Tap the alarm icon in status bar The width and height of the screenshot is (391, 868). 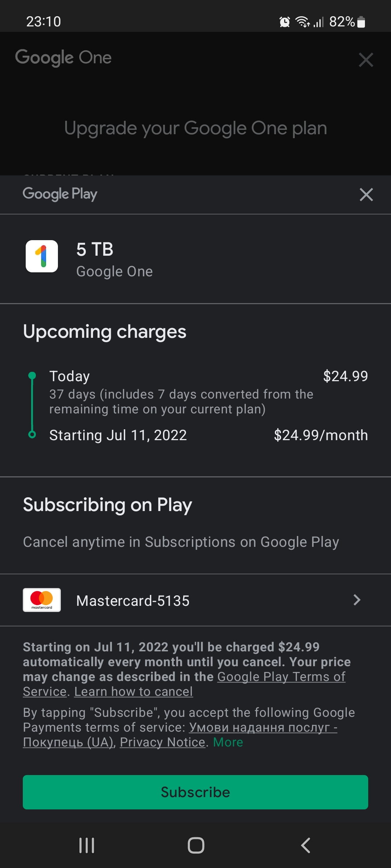(285, 22)
